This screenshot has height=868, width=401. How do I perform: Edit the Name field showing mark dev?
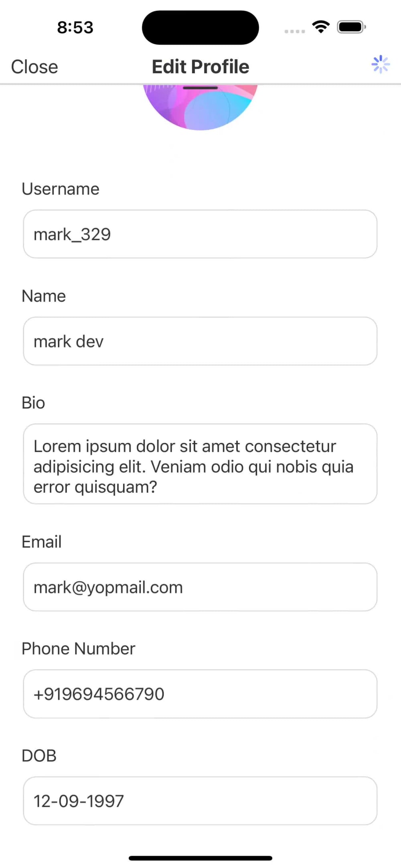click(x=200, y=341)
